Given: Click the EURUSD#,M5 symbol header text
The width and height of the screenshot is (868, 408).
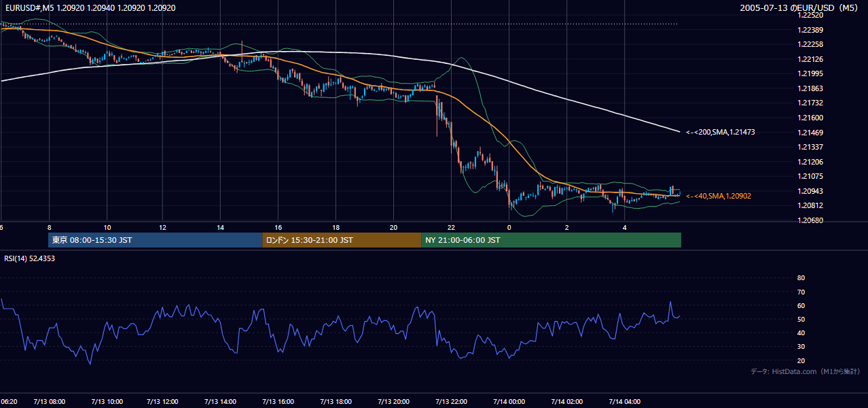Looking at the screenshot, I should [90, 8].
